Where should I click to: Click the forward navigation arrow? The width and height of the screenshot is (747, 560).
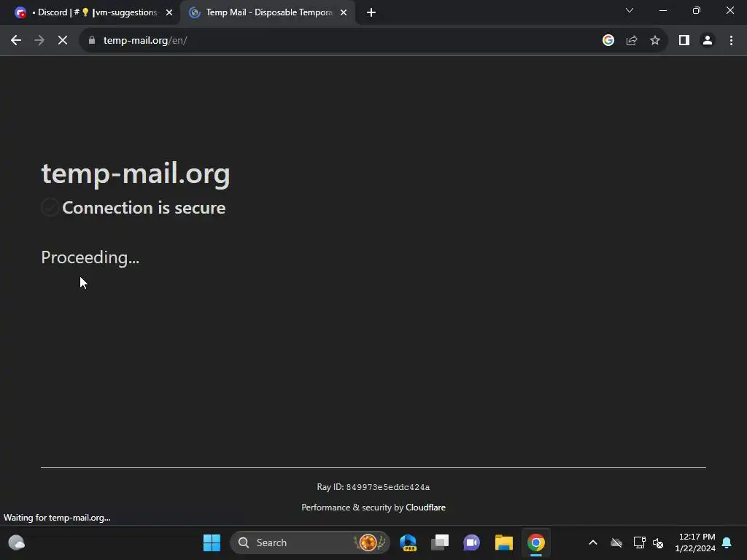(39, 41)
